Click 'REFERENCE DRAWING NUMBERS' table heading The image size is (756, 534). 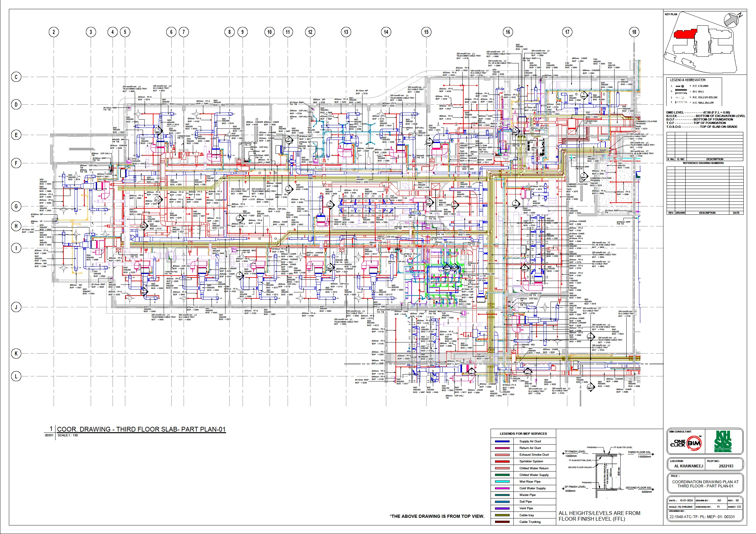coord(703,163)
